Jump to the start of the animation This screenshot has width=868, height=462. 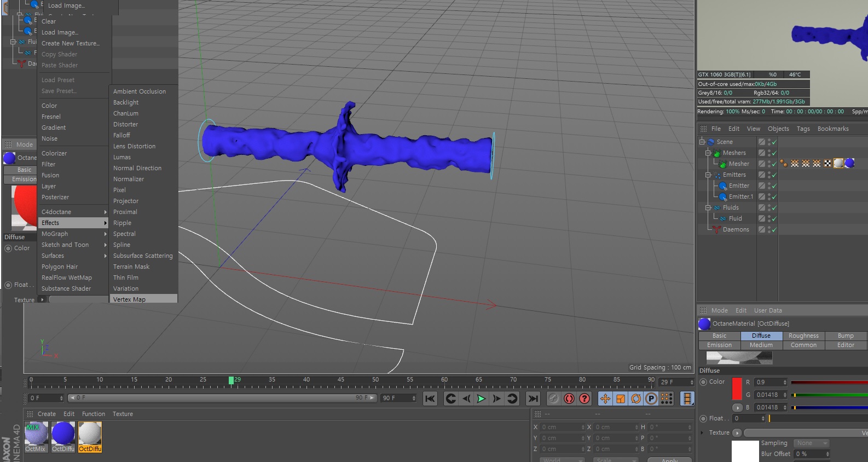pos(430,399)
